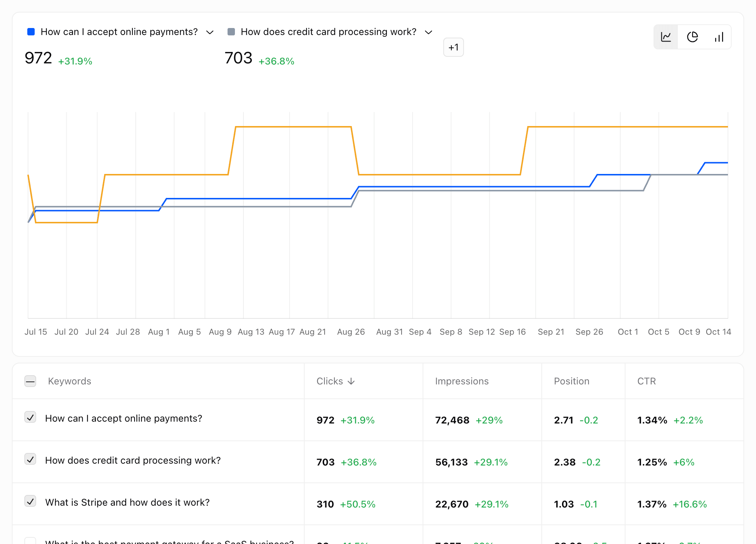
Task: Click blue swatch for online payments series
Action: (31, 32)
